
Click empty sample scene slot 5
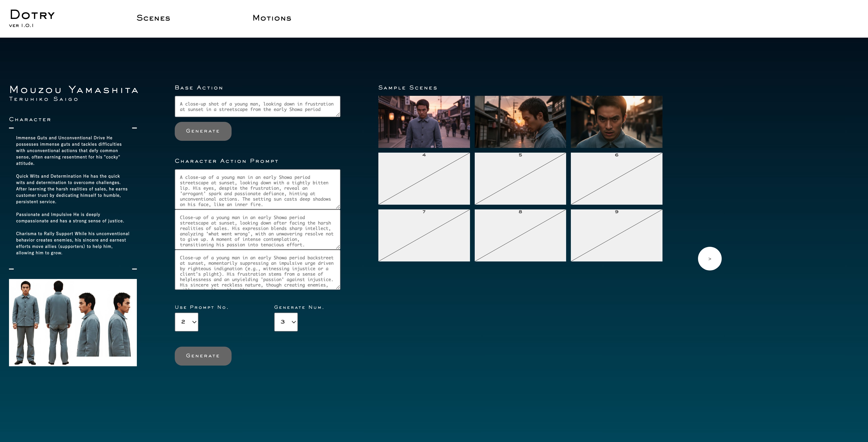pyautogui.click(x=520, y=179)
